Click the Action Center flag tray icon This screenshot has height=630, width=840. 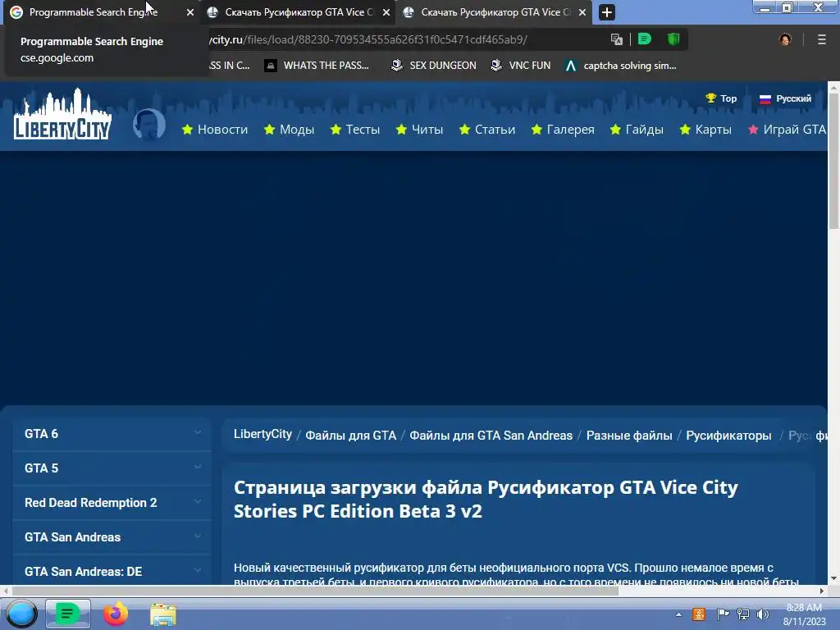[723, 614]
